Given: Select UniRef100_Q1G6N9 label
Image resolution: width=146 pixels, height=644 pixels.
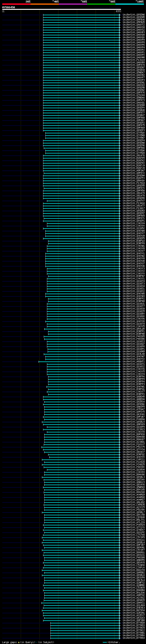Looking at the screenshot, I should pyautogui.click(x=133, y=352).
